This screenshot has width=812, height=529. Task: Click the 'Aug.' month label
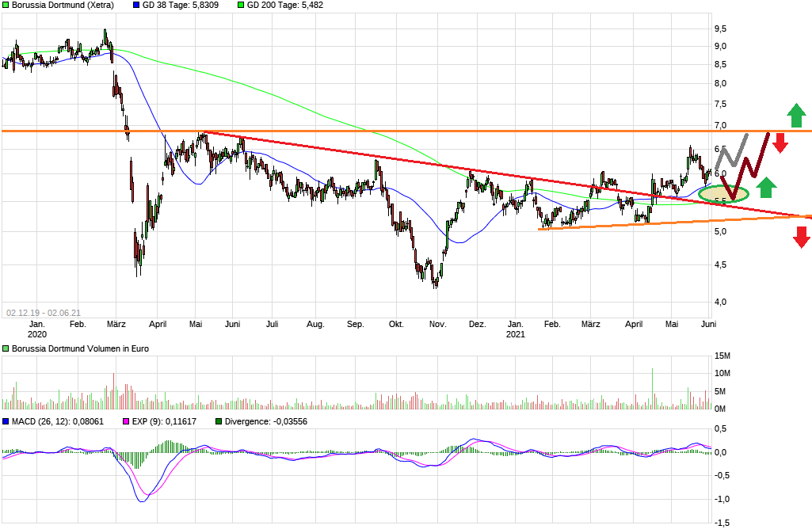(x=315, y=325)
